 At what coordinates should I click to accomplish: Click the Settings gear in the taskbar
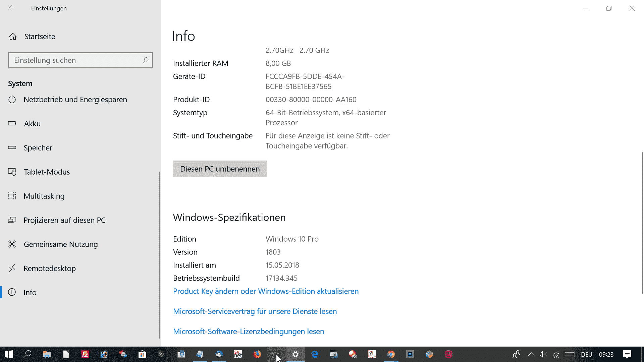point(296,354)
